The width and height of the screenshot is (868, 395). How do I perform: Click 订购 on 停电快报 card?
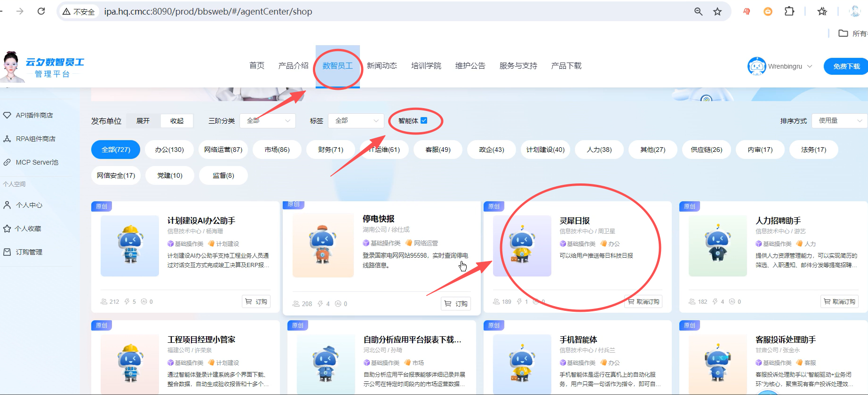(x=456, y=304)
